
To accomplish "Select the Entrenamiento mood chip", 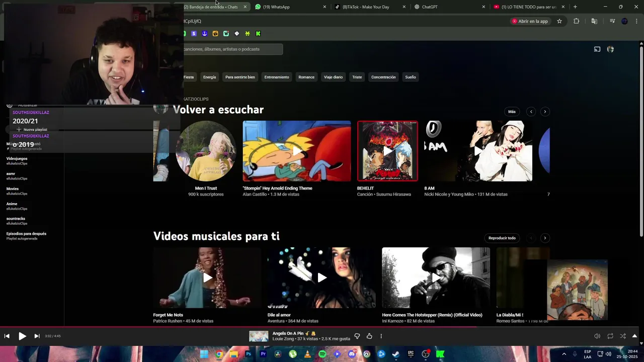I will point(277,77).
